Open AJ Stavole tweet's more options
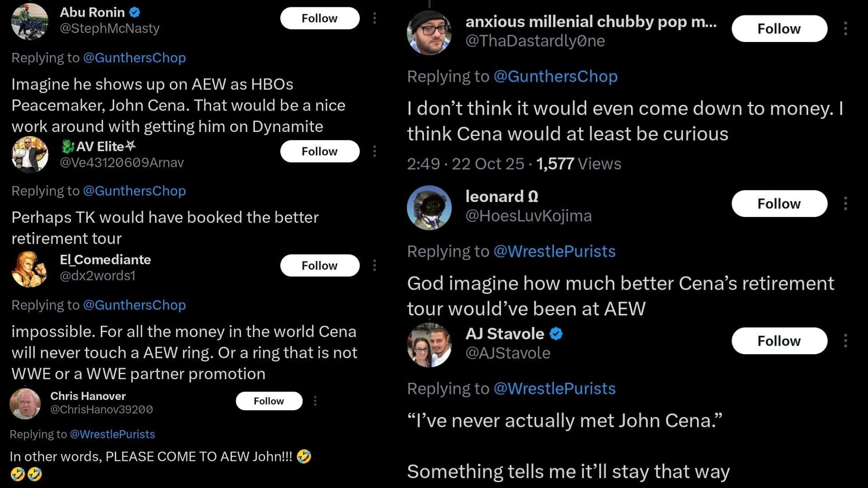Viewport: 868px width, 488px height. pyautogui.click(x=845, y=341)
